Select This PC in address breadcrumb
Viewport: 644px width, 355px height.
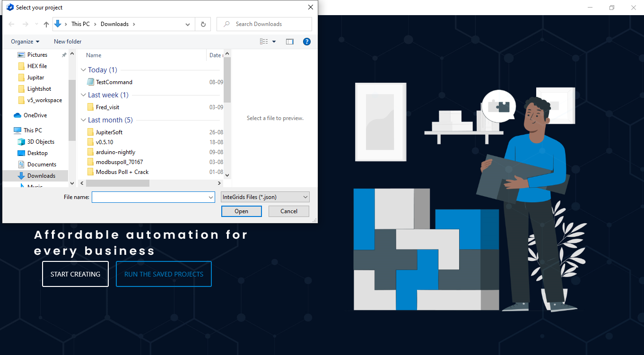coord(80,24)
